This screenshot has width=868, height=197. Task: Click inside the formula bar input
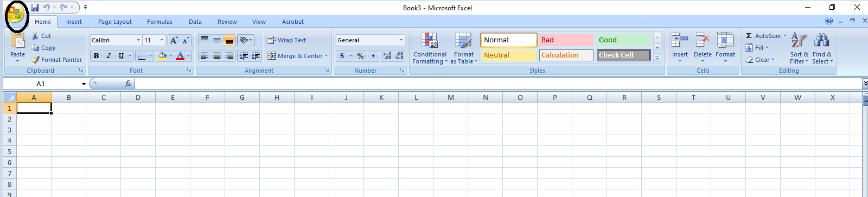point(498,84)
